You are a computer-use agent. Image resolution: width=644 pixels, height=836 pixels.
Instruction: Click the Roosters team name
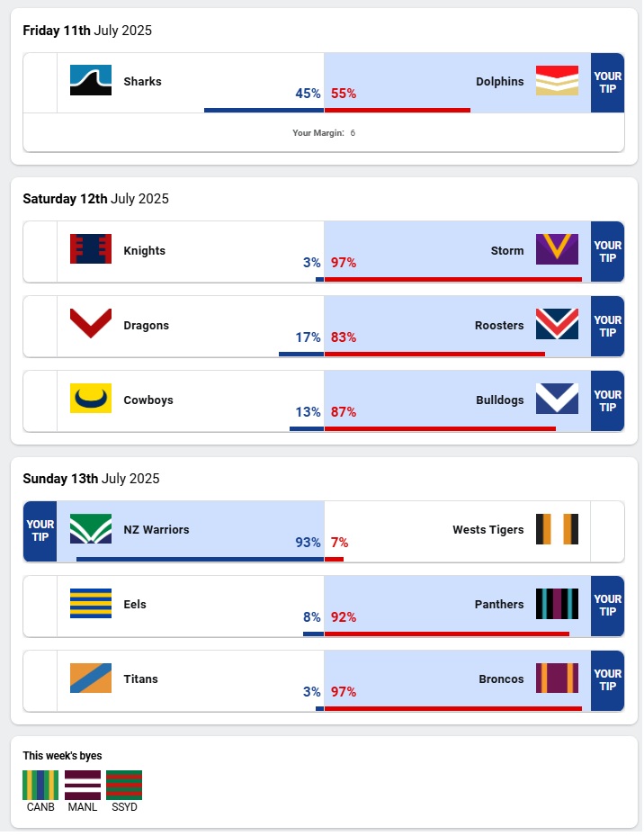[x=499, y=326]
